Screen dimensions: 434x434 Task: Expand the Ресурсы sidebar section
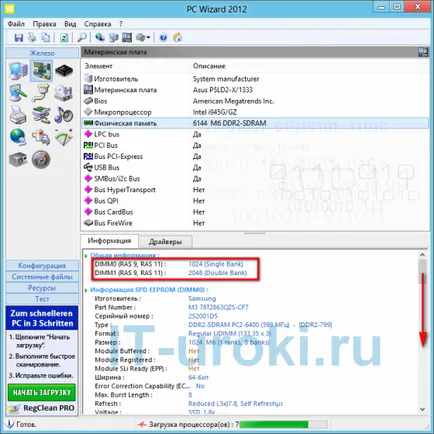click(x=42, y=288)
